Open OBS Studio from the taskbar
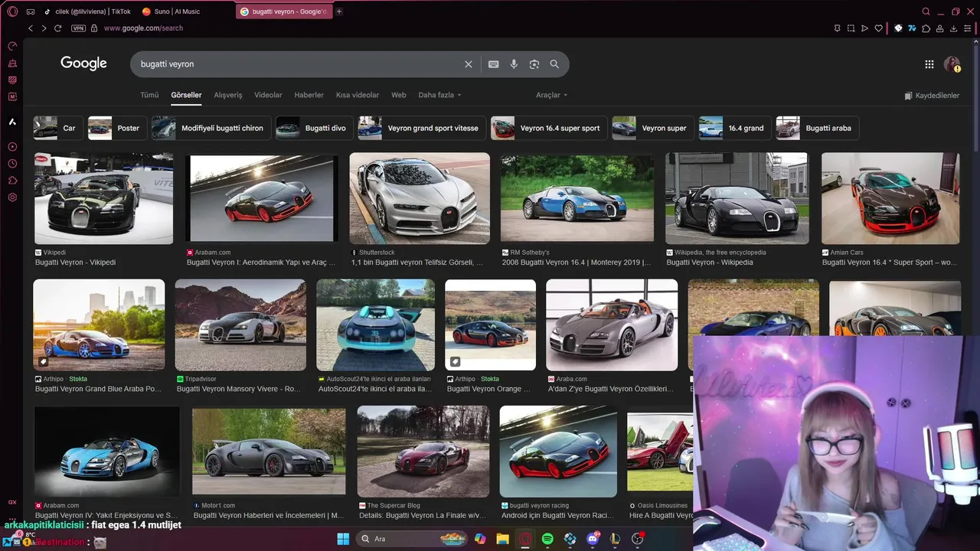Screen dimensions: 980x551 pyautogui.click(x=637, y=539)
